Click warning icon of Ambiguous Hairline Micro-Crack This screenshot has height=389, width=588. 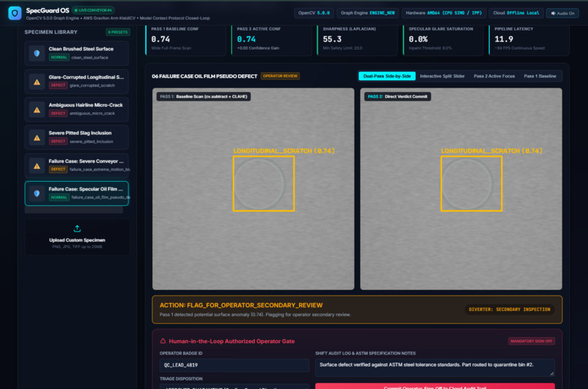click(36, 110)
